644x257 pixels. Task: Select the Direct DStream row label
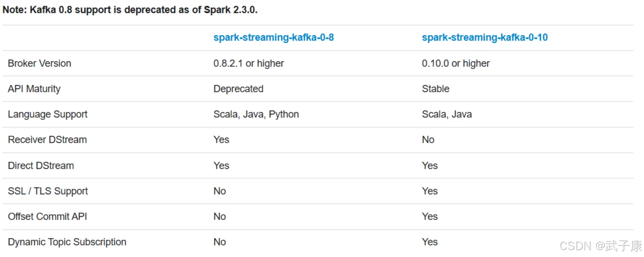(41, 166)
